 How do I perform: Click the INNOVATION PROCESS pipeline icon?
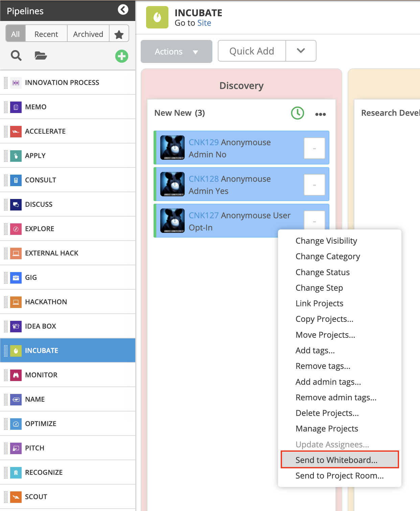click(16, 83)
